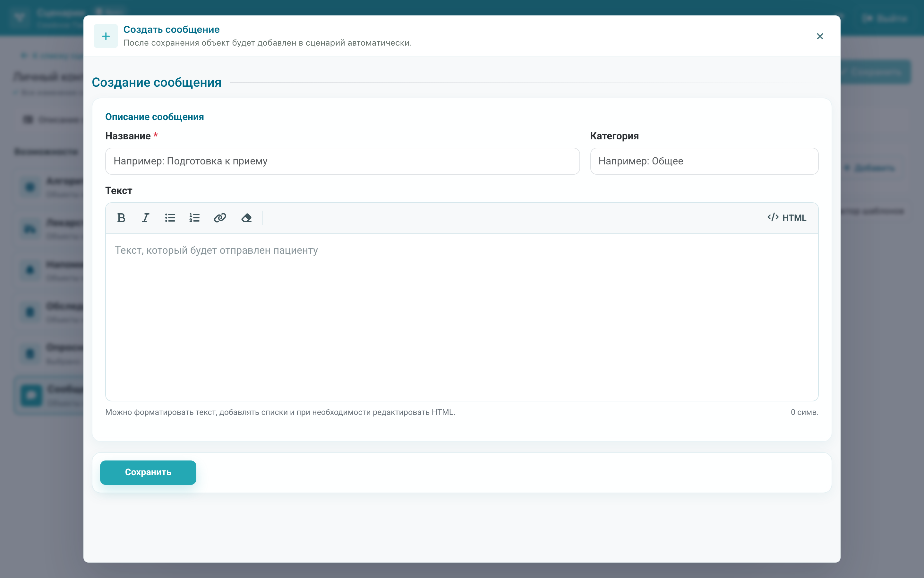This screenshot has height=578, width=924.
Task: Click the 'После сохранения объект' subtitle text
Action: [268, 43]
